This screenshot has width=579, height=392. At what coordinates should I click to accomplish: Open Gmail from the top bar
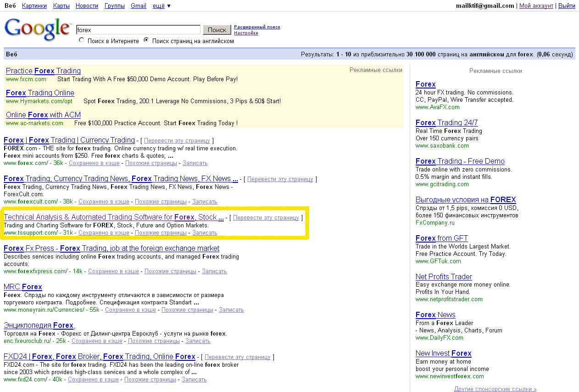[139, 6]
